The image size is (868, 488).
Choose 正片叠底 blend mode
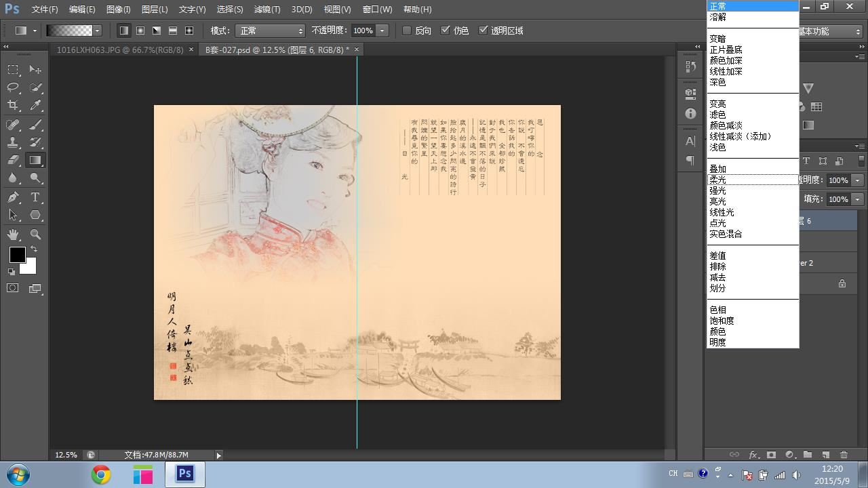coord(726,49)
